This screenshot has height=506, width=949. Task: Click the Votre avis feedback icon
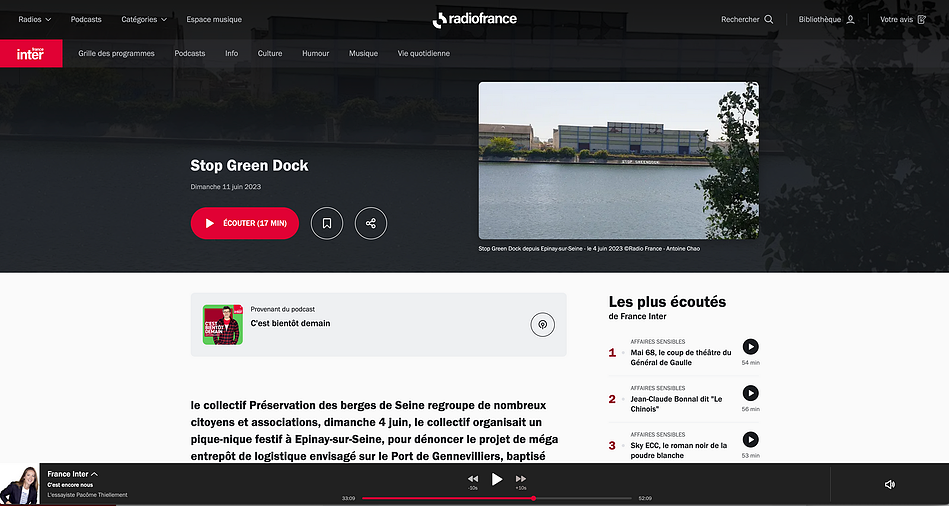tap(922, 19)
